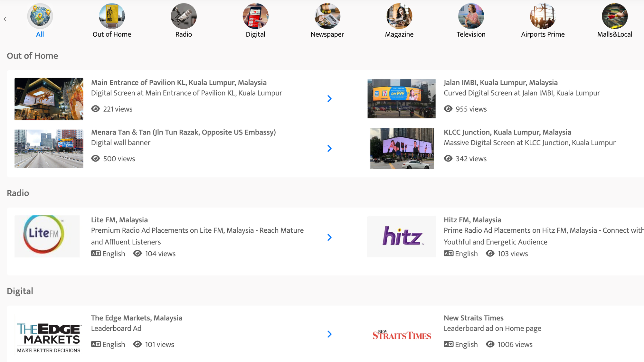Click the Airports Prime tab label
The image size is (644, 362).
point(543,34)
